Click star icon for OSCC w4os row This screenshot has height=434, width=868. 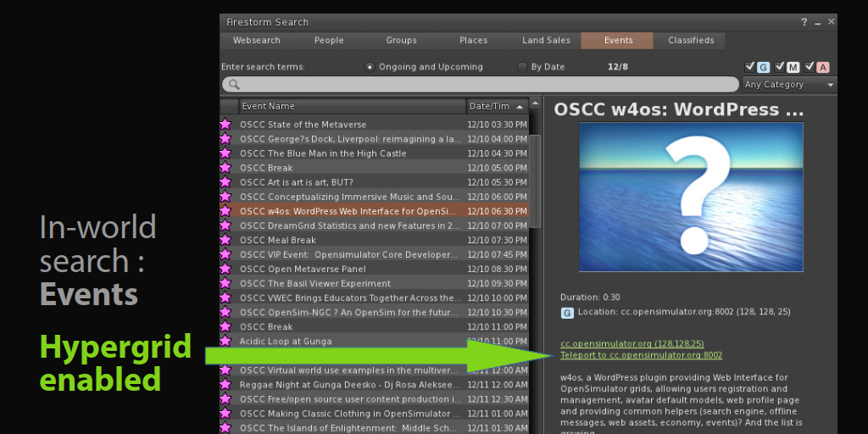click(225, 210)
